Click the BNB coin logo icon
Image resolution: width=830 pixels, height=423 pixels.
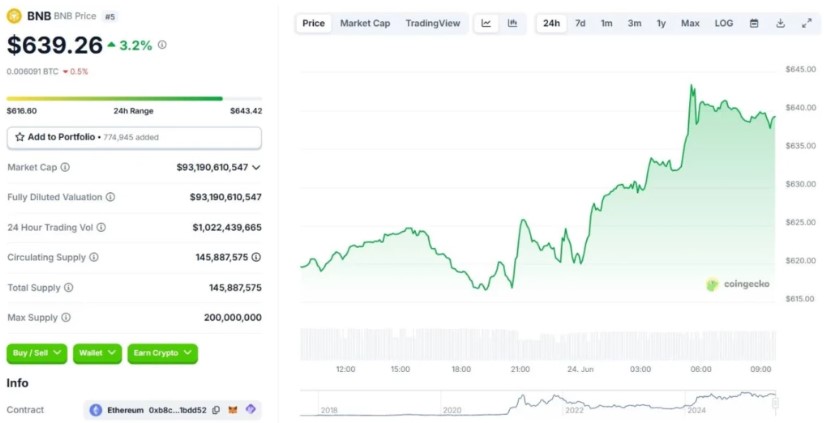14,16
